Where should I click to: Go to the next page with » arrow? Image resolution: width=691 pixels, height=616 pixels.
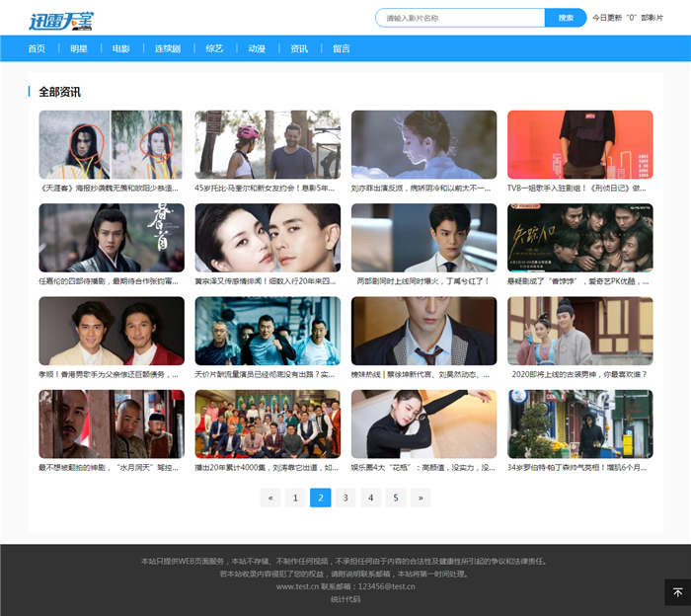[x=422, y=499]
